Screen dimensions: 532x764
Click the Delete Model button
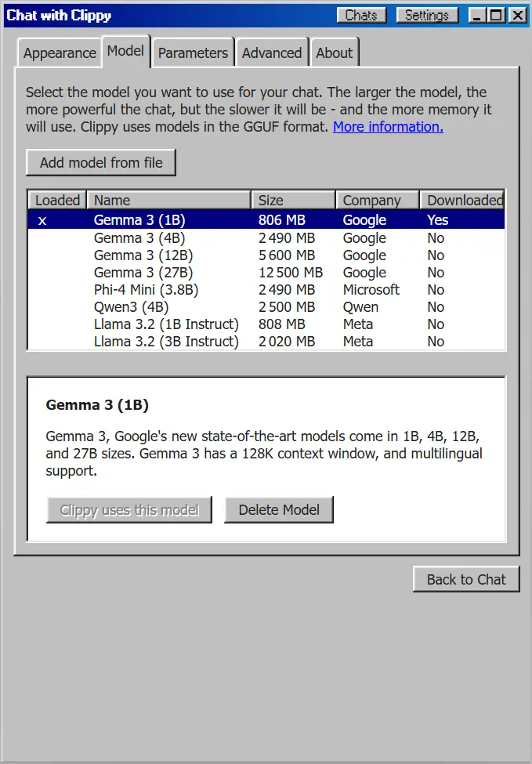(x=279, y=509)
